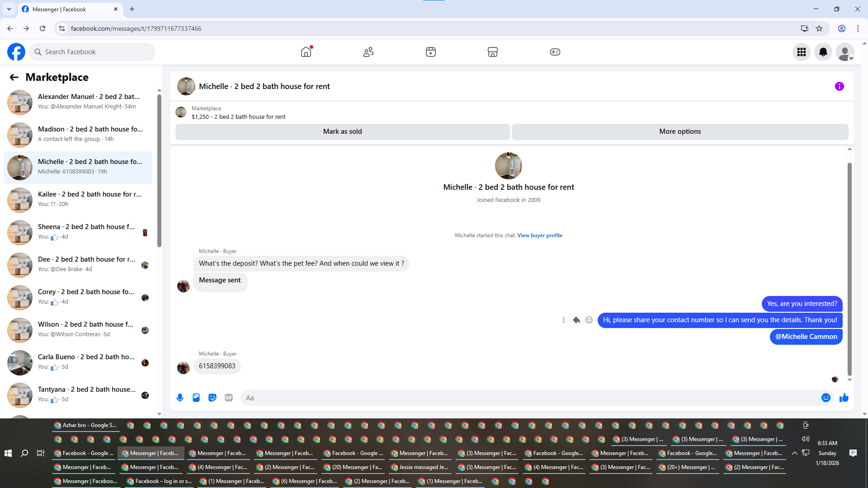Go to the Marketplace tab in top navigation
The height and width of the screenshot is (488, 868).
click(492, 52)
